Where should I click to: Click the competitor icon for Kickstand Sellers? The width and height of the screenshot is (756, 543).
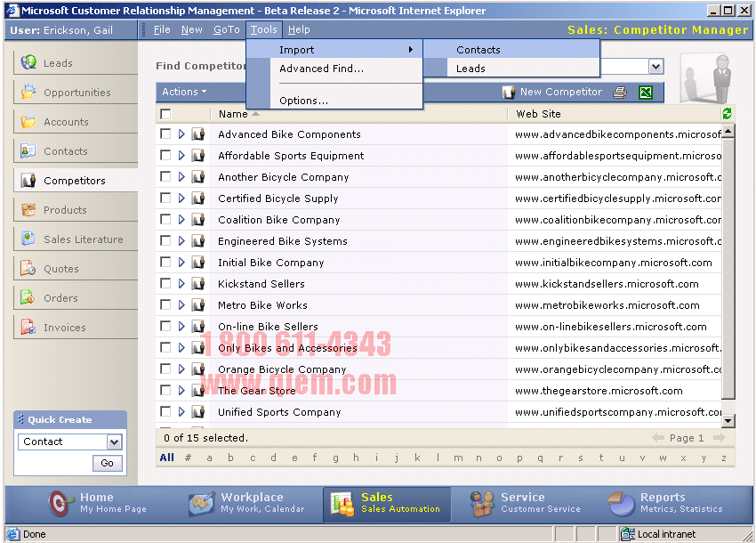point(198,284)
